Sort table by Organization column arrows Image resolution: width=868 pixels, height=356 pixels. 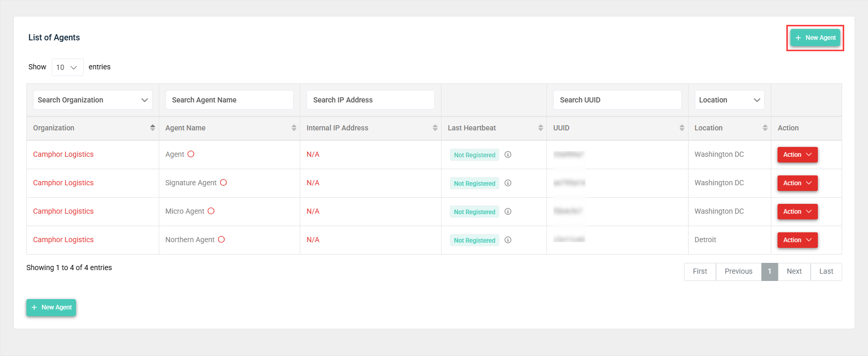point(153,128)
